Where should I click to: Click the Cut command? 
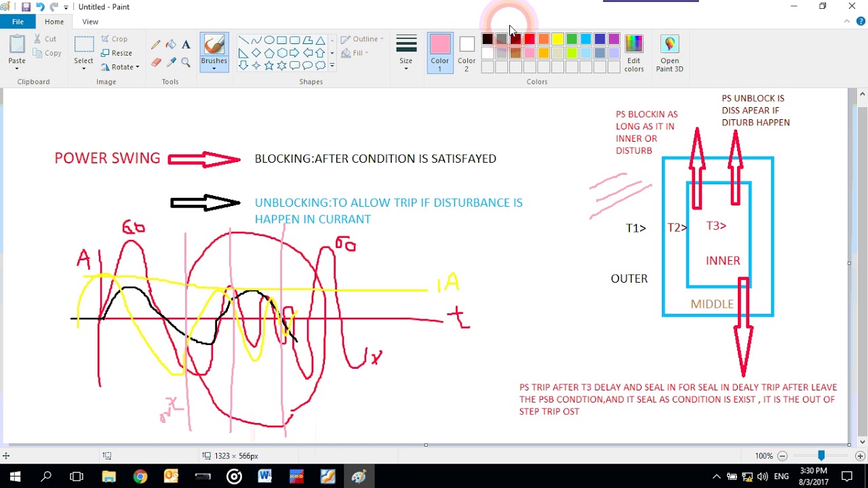tap(45, 39)
